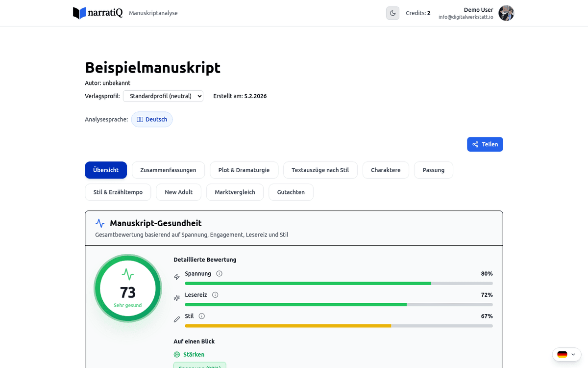
Task: Open the Spannung info tooltip icon
Action: (219, 273)
